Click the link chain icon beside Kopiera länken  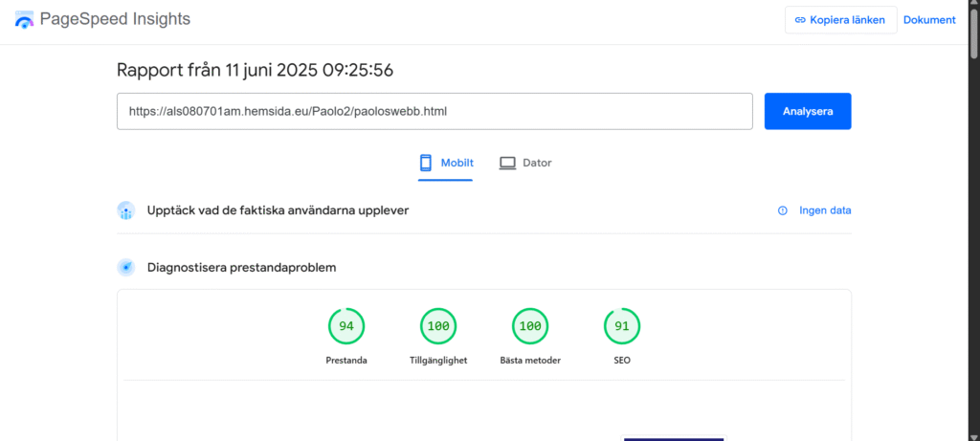coord(799,20)
